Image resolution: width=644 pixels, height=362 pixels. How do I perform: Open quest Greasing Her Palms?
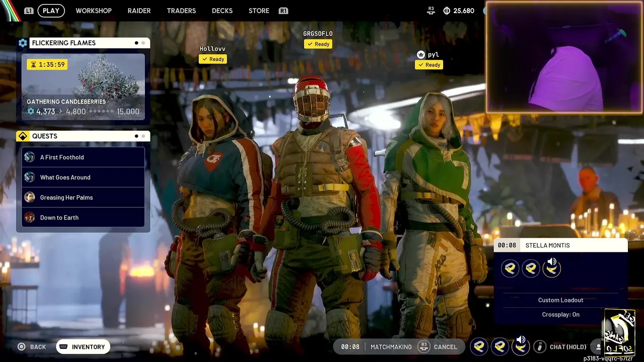coord(83,198)
